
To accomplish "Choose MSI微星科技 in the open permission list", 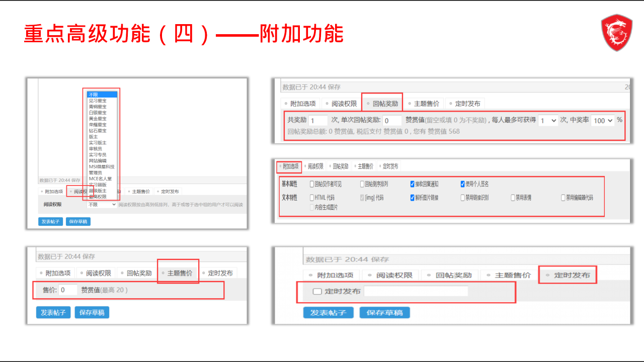I will [x=102, y=167].
